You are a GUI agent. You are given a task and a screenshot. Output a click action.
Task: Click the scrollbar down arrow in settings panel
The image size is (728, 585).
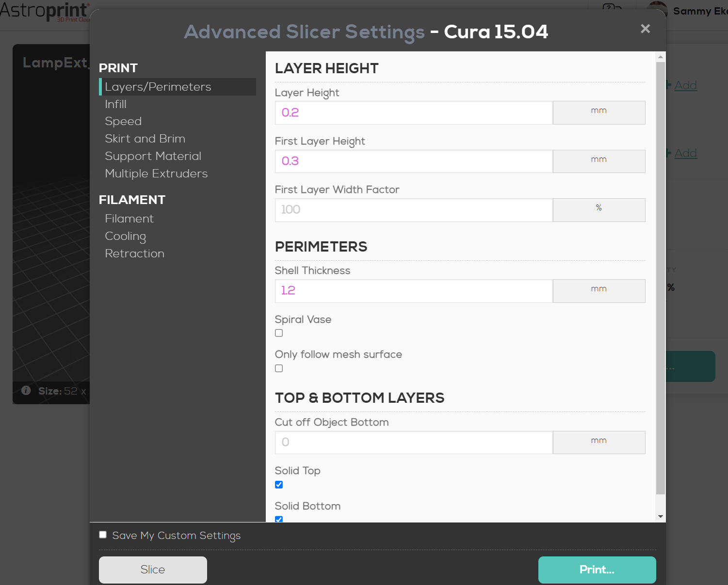661,517
